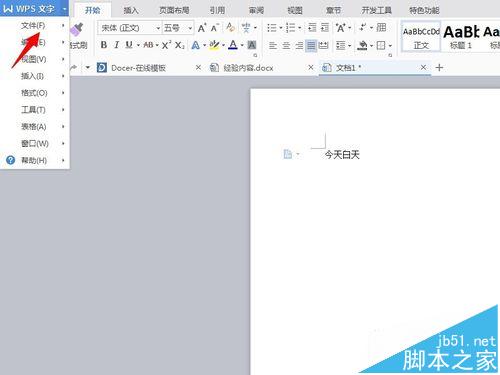Toggle justify alignment

pos(311,45)
